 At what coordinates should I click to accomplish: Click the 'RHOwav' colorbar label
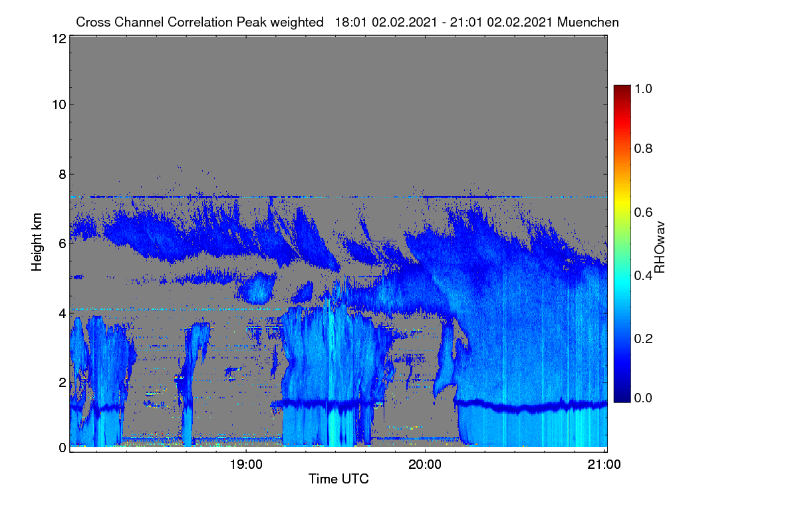[660, 247]
